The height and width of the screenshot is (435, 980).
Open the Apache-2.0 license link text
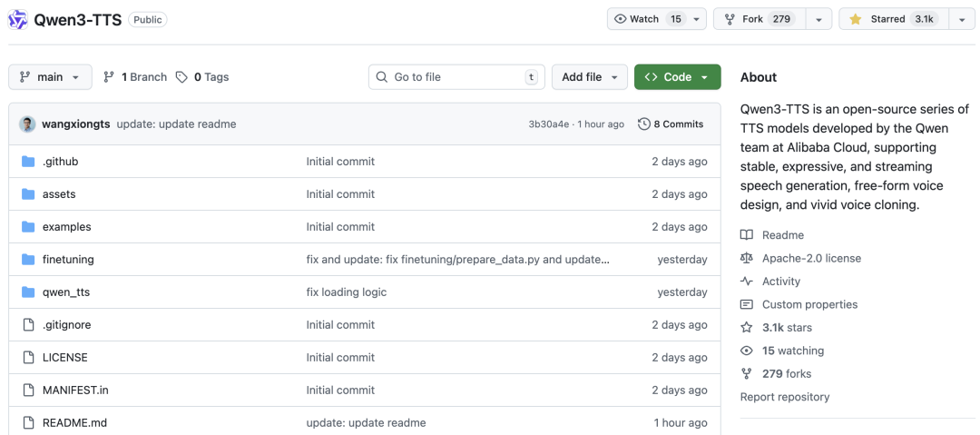[811, 259]
